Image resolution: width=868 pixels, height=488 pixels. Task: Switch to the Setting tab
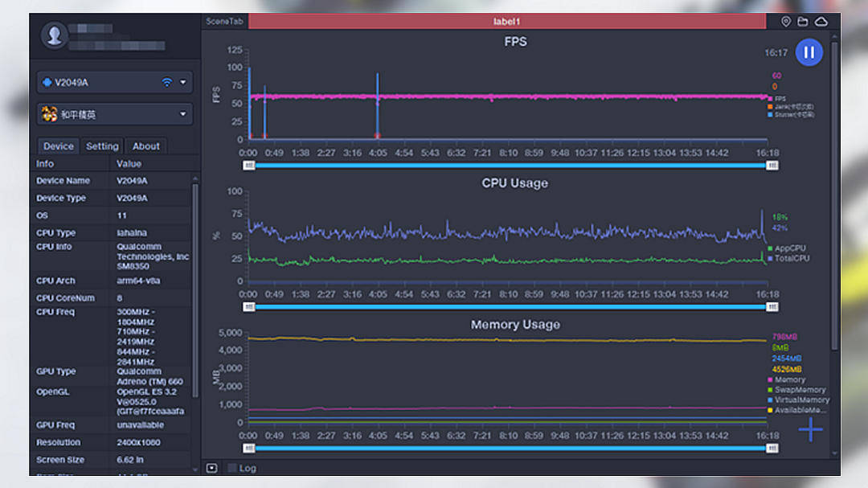[x=102, y=146]
